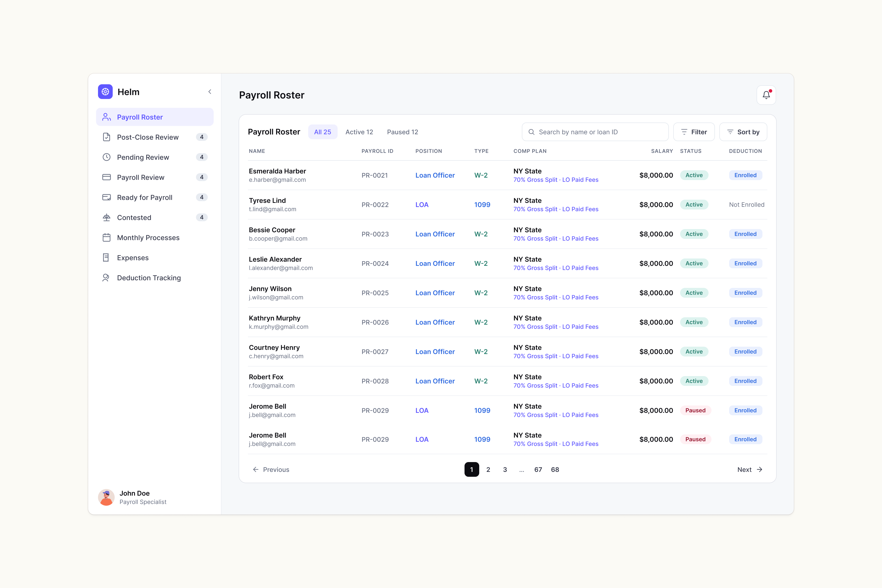Click the PAYROLL ID column header
Screen dimensions: 882x588
point(377,151)
